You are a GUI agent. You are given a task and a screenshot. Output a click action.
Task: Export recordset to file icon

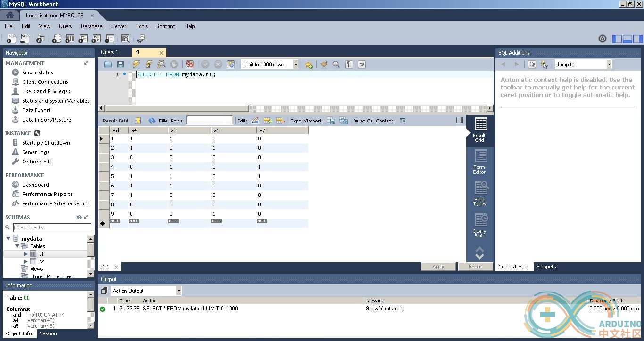coord(331,121)
